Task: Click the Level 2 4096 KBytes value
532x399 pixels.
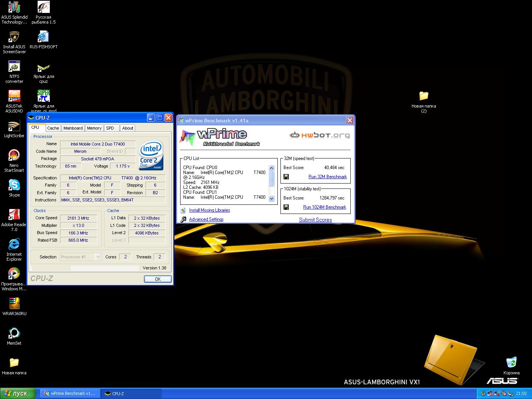Action: click(x=147, y=233)
